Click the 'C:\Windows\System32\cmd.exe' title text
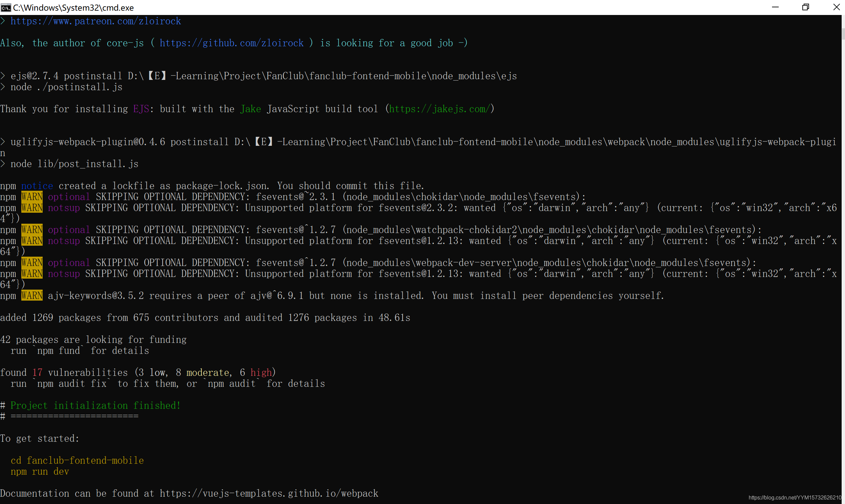845x504 pixels. (x=73, y=7)
